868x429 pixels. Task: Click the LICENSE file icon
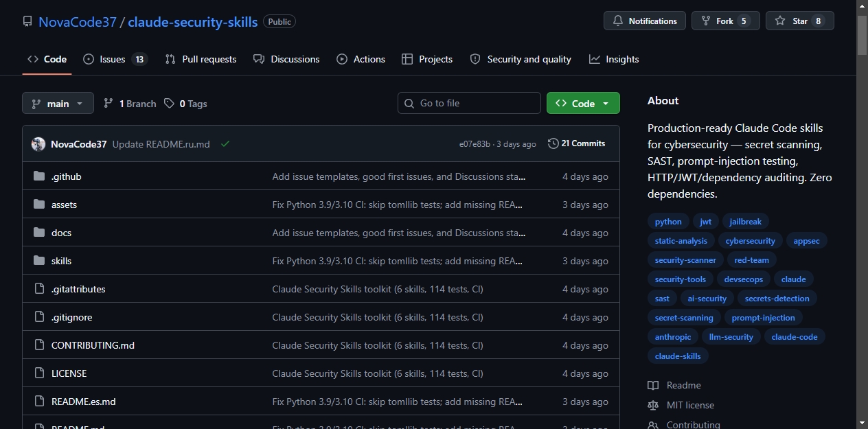(x=39, y=373)
